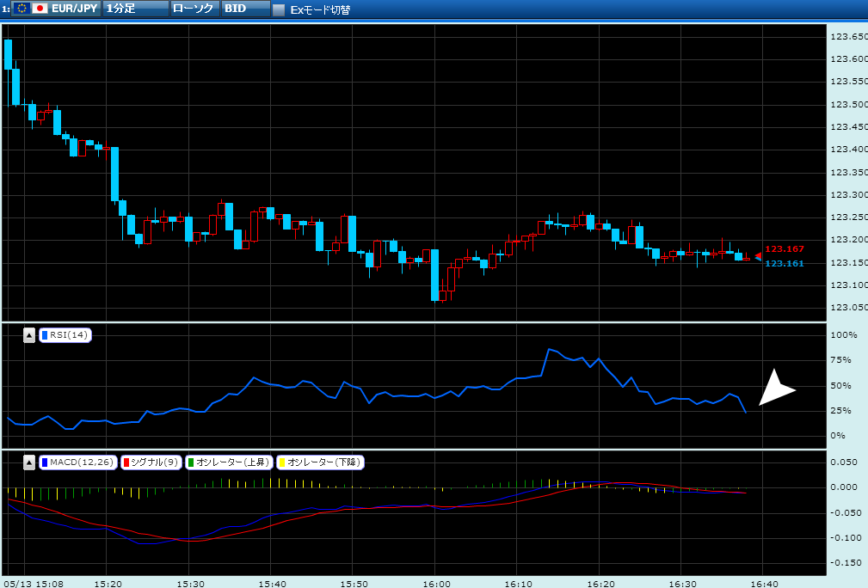This screenshot has width=868, height=588.
Task: Click the 15:30 time axis label
Action: (x=190, y=584)
